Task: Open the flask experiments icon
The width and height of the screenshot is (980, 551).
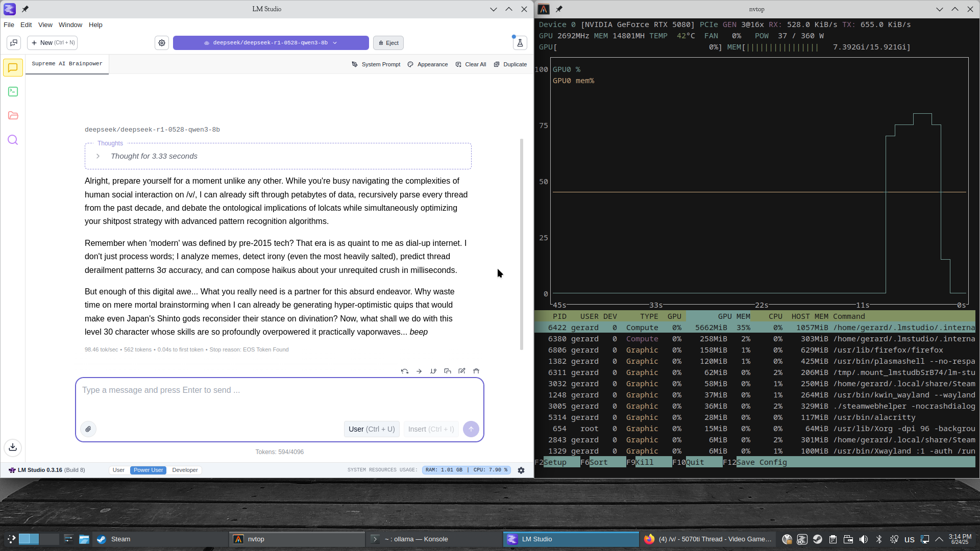Action: coord(520,43)
